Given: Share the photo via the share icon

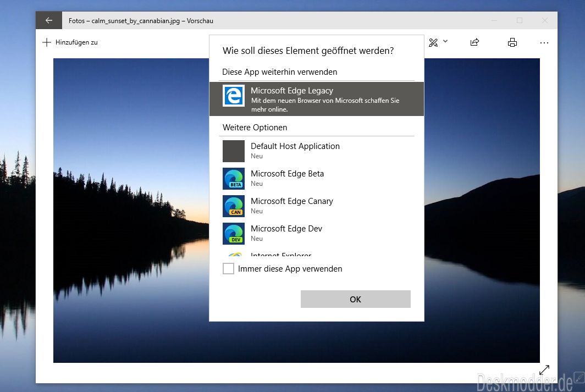Looking at the screenshot, I should pos(474,42).
